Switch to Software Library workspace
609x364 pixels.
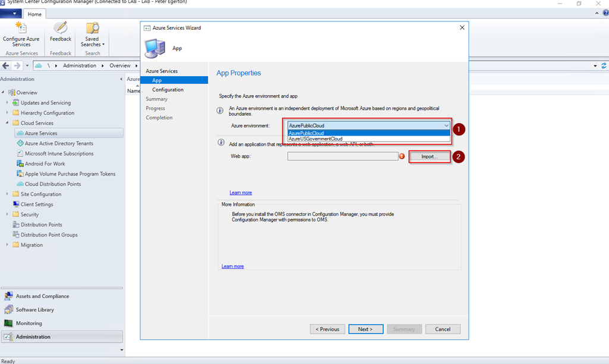pos(34,310)
